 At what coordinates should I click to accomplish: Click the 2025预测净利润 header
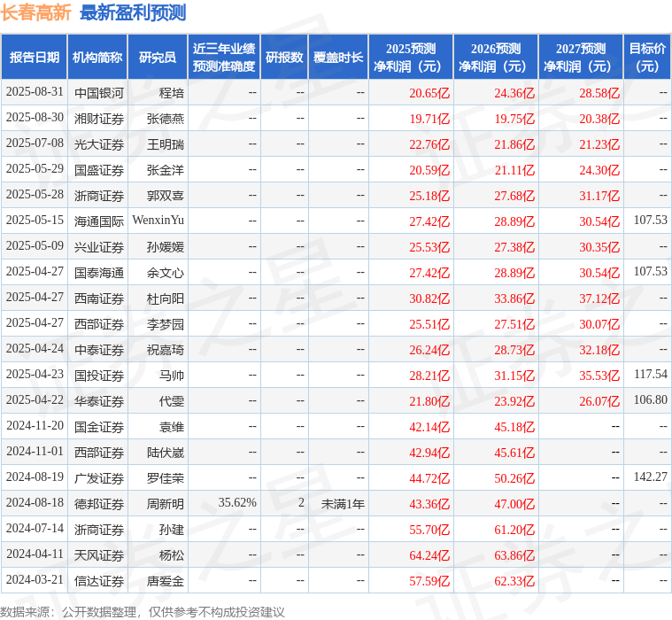(x=411, y=58)
